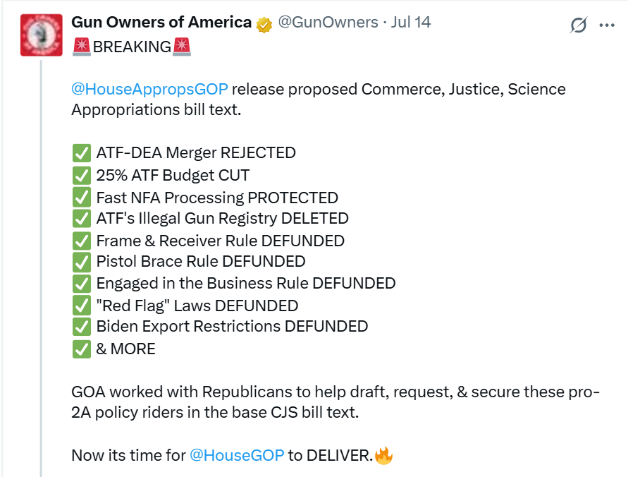
Task: Open the Gun Owners of America profile avatar
Action: [41, 35]
